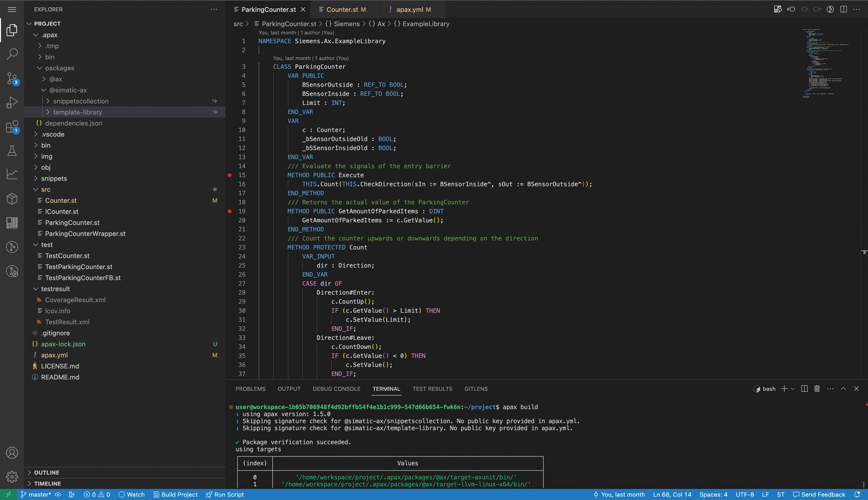The width and height of the screenshot is (868, 500).
Task: Click the Split Editor Right icon
Action: coord(843,9)
